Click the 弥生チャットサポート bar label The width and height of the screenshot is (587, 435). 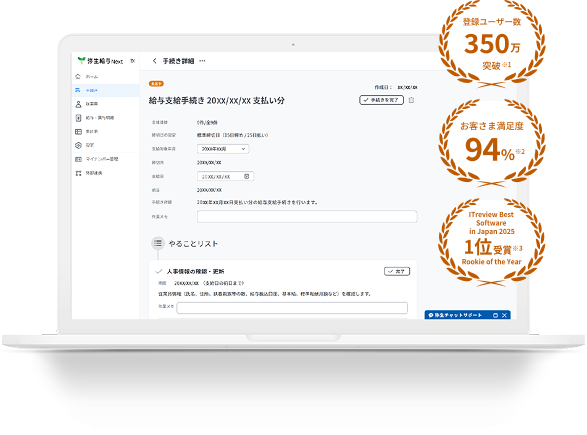click(x=458, y=315)
